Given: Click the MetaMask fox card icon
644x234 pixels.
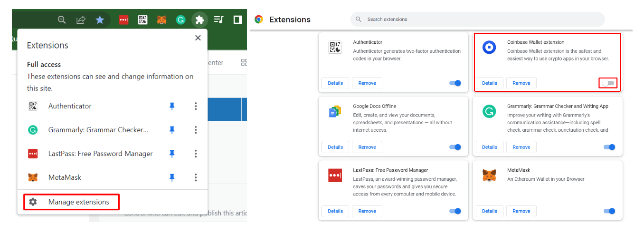Looking at the screenshot, I should click(489, 175).
